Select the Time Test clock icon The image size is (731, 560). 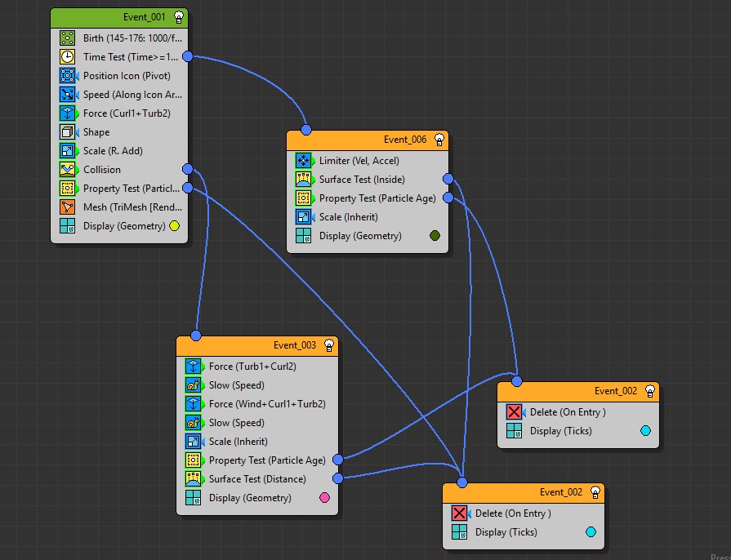[x=67, y=57]
